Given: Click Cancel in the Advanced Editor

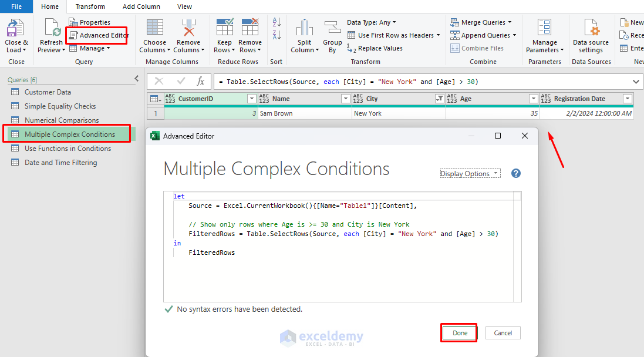Looking at the screenshot, I should tap(503, 333).
